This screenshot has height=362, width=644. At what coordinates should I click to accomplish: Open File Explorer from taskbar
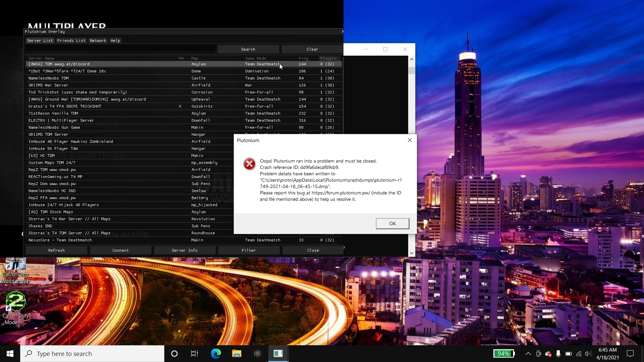point(236,354)
